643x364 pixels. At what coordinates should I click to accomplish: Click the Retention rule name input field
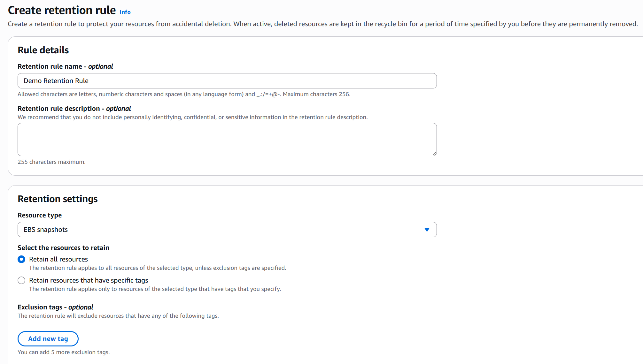pyautogui.click(x=227, y=81)
